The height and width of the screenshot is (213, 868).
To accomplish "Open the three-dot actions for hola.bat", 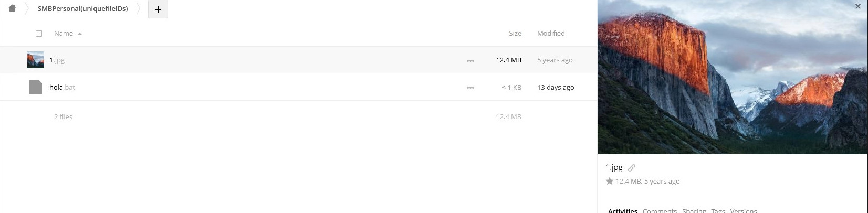I will click(x=470, y=88).
